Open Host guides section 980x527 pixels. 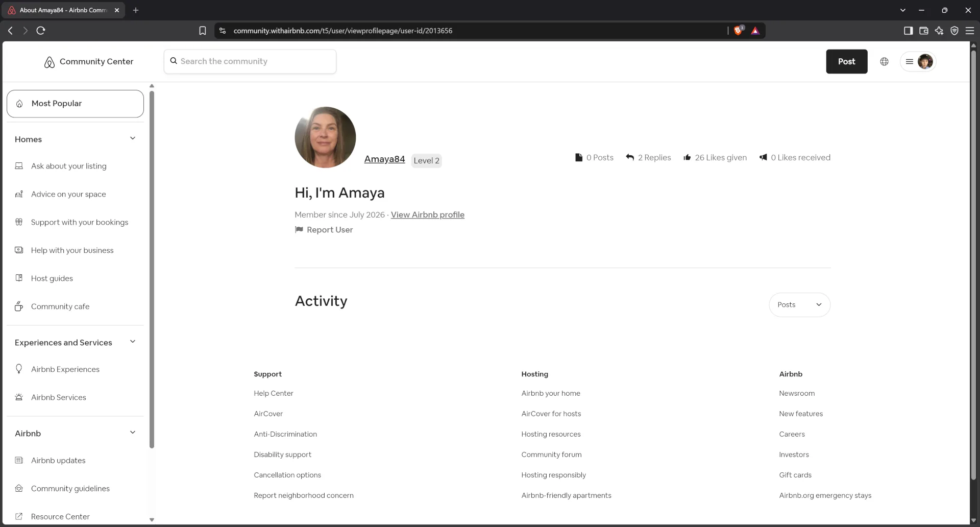pos(52,278)
